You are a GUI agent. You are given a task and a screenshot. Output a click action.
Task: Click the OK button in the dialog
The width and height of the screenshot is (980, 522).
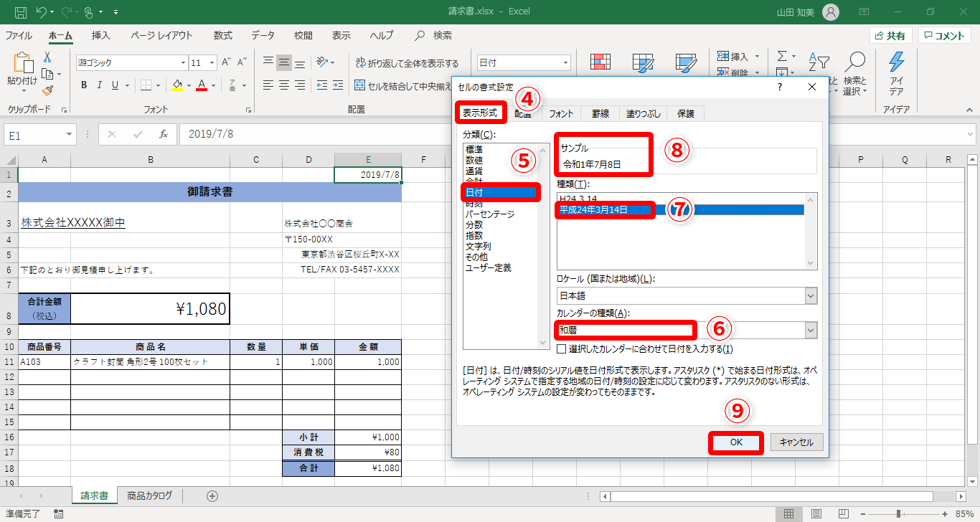pos(736,442)
